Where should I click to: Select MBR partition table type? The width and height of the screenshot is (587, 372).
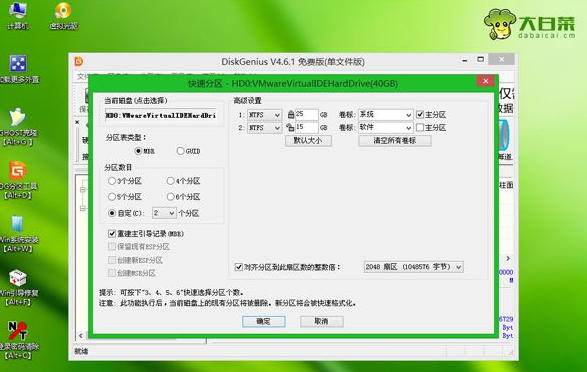coord(145,151)
